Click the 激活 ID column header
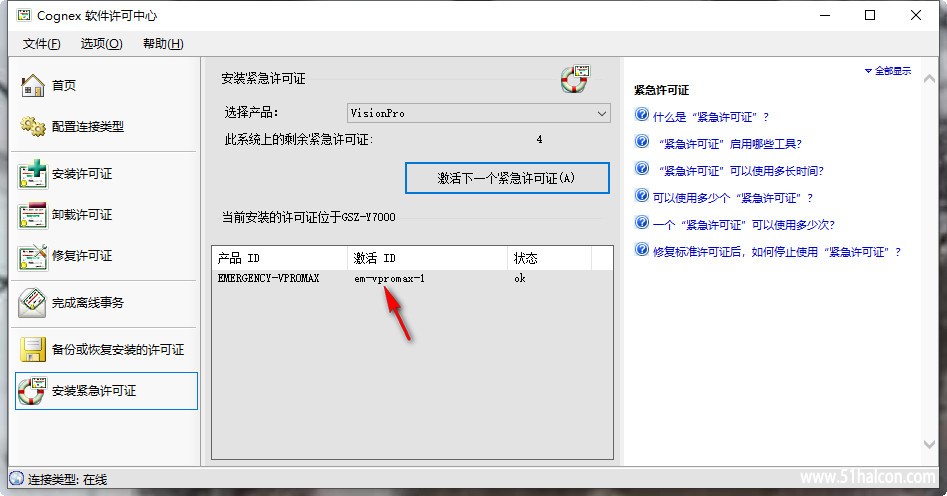Screen dimensions: 947x496 point(375,258)
